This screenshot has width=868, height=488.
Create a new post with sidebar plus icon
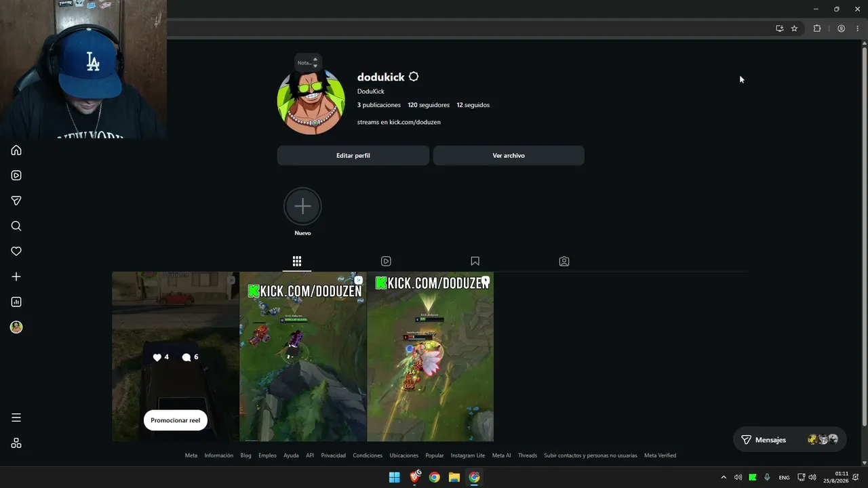[16, 277]
